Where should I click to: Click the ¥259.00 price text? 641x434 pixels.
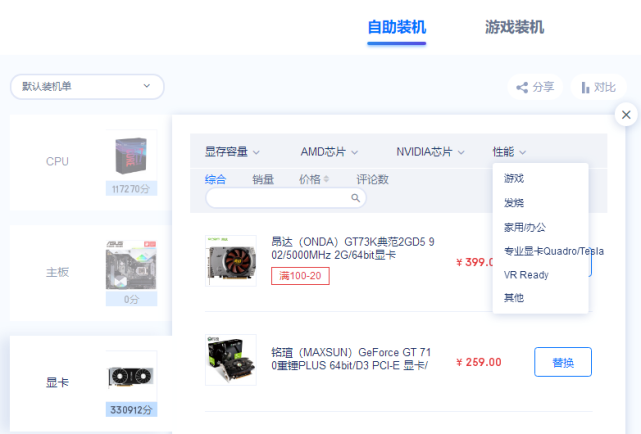coord(479,362)
